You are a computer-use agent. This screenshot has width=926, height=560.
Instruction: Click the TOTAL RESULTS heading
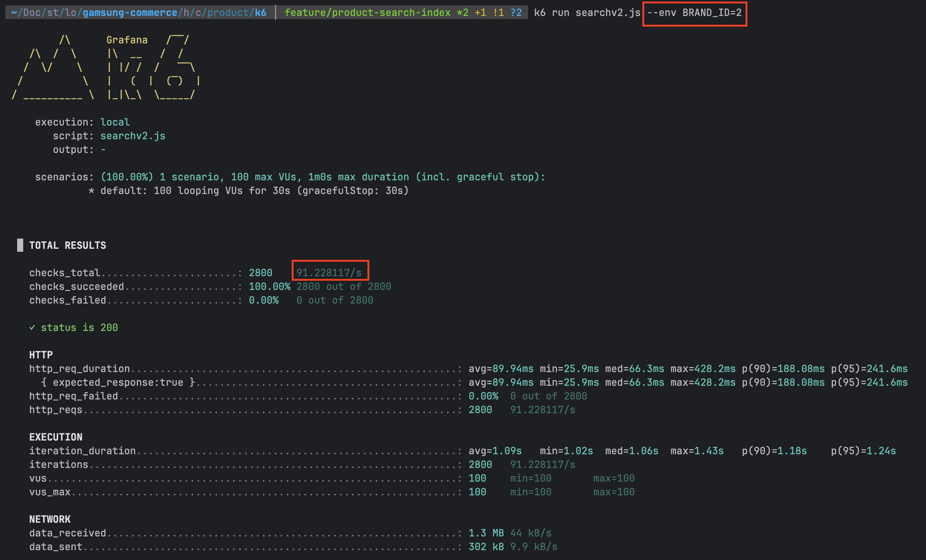pos(67,245)
